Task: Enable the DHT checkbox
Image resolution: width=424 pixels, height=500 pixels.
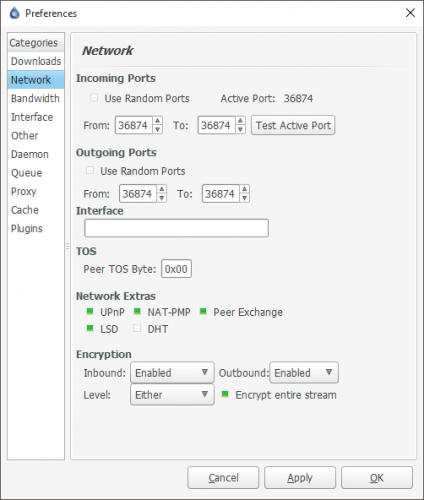Action: tap(137, 328)
